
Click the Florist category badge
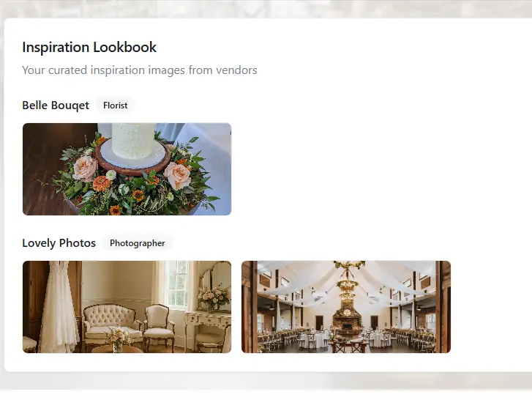pyautogui.click(x=116, y=105)
